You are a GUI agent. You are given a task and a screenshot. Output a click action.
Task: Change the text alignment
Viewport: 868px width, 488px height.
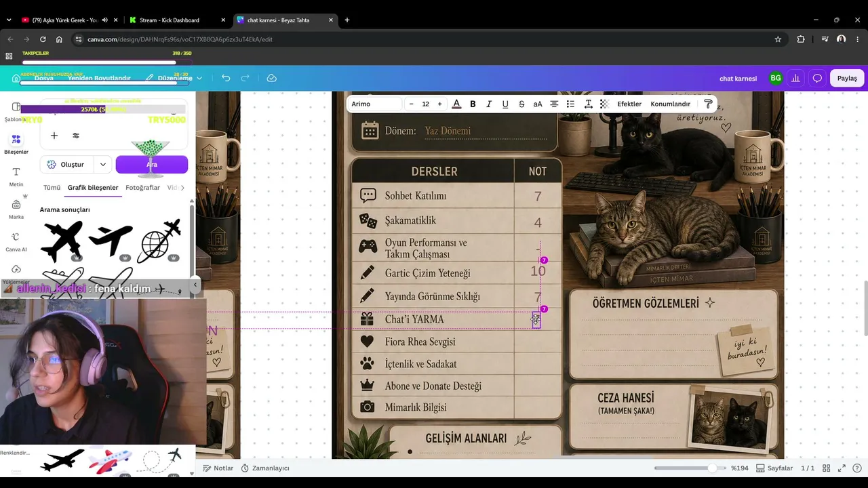pos(554,104)
